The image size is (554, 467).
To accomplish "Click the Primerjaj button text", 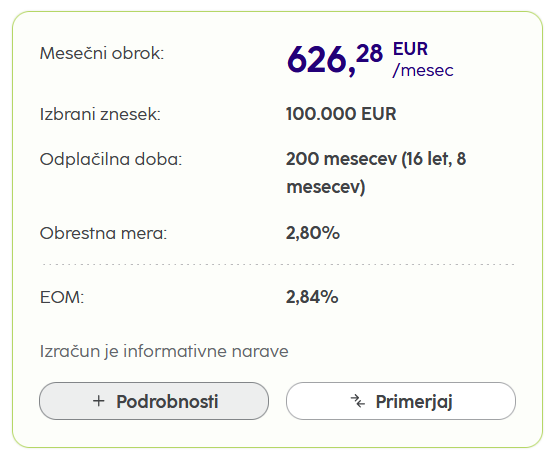I will [414, 402].
